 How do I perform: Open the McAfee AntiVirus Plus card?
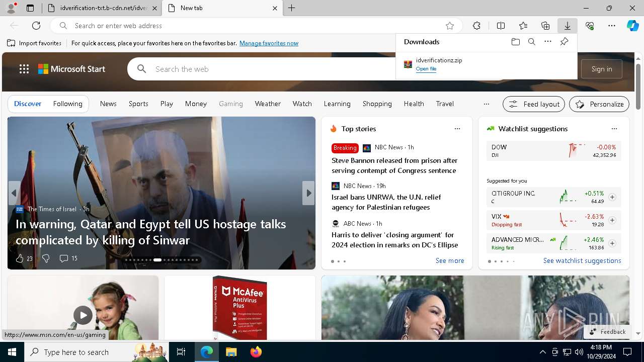(x=240, y=308)
